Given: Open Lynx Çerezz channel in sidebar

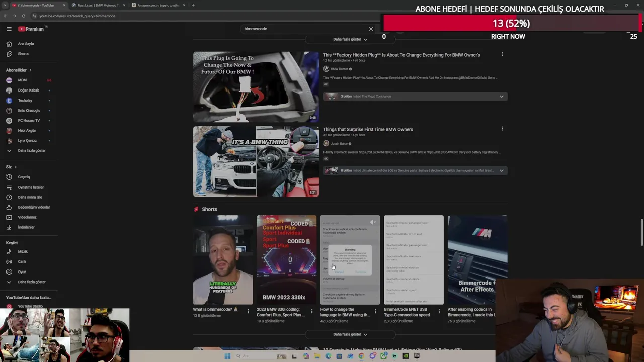Looking at the screenshot, I should pos(27,141).
